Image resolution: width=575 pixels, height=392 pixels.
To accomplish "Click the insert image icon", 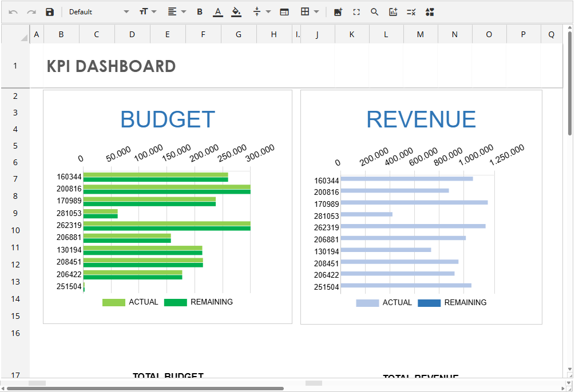I will click(x=338, y=12).
